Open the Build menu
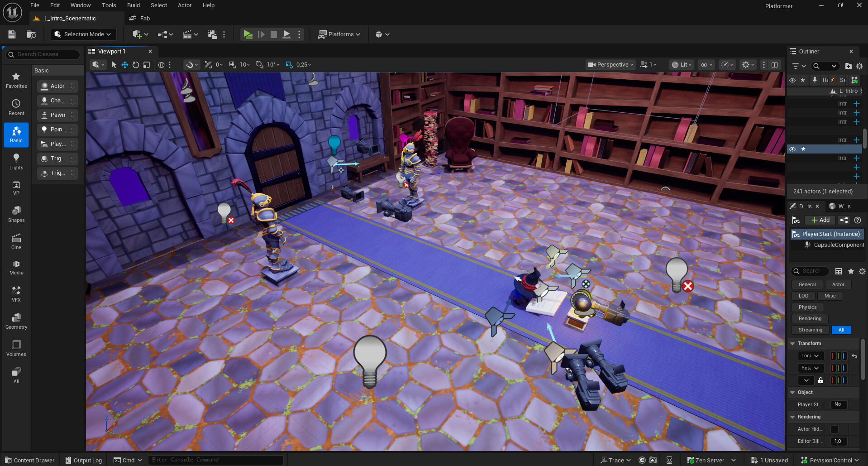This screenshot has height=466, width=868. (133, 5)
